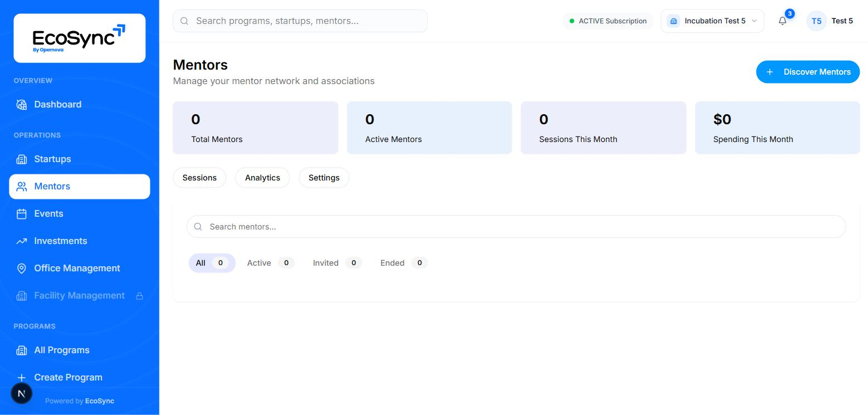Click the Dashboard sidebar icon

point(22,105)
